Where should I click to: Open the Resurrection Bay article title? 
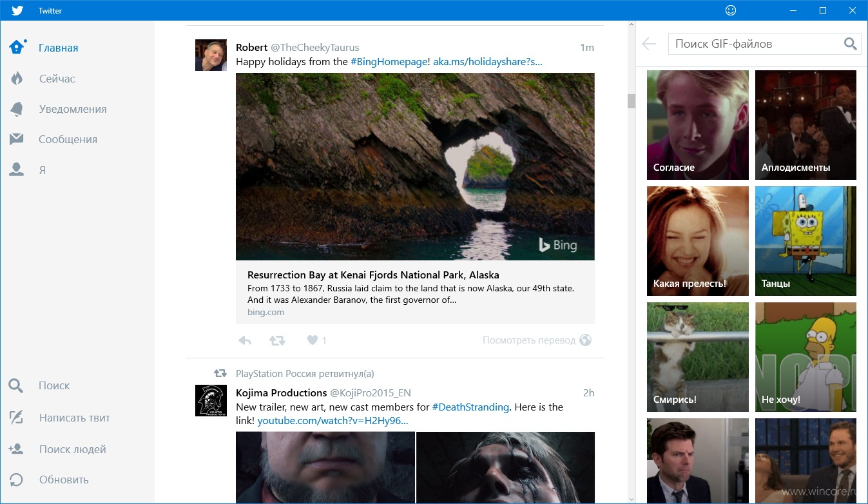[373, 275]
